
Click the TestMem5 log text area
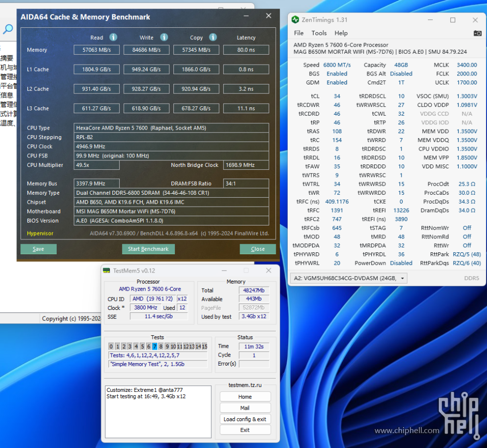158,411
